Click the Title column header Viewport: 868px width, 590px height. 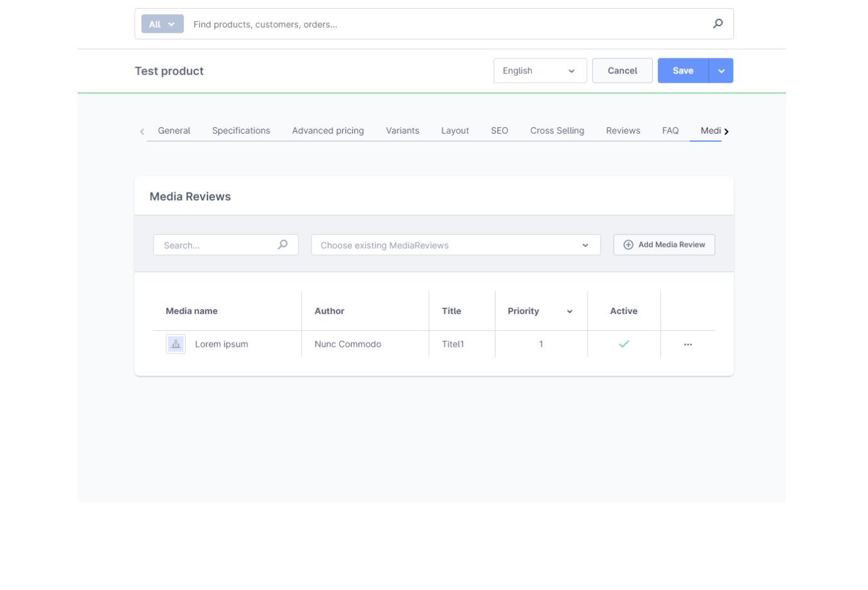pyautogui.click(x=452, y=311)
